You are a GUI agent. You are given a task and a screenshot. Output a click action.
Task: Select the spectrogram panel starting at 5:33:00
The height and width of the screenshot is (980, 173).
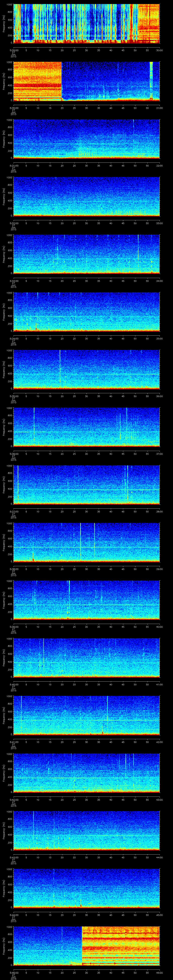87,254
